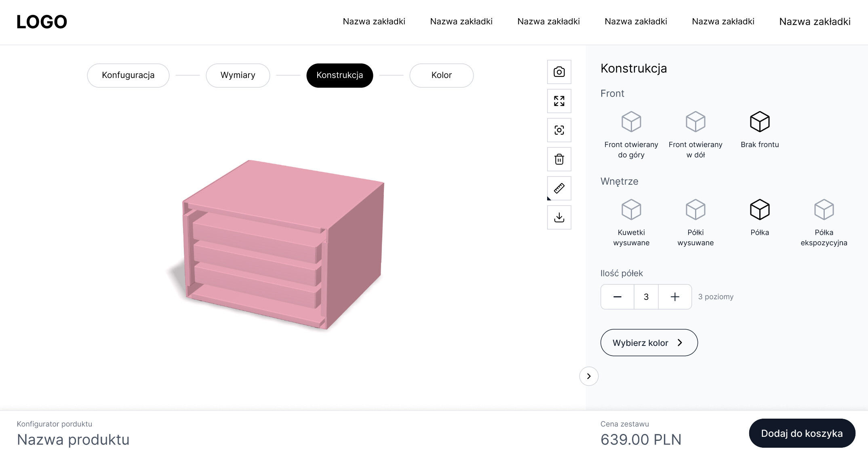Click the trash icon to reset configuration
Screen dimensions: 868x455
click(559, 159)
